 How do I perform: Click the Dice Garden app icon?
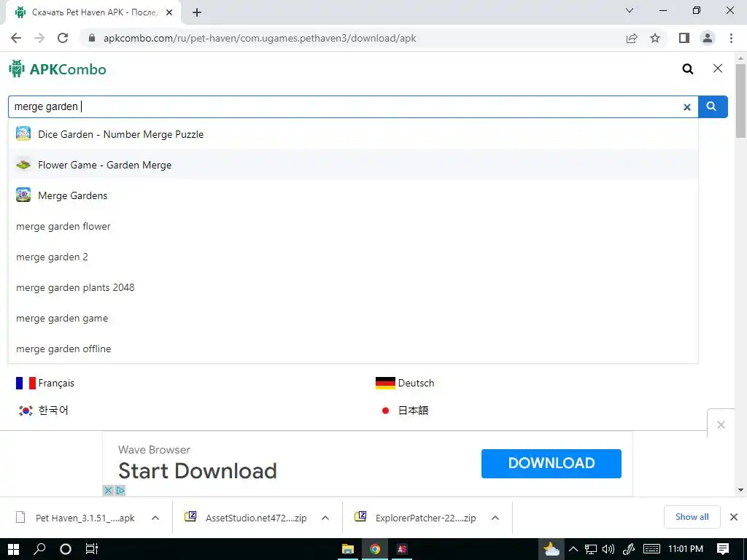23,134
